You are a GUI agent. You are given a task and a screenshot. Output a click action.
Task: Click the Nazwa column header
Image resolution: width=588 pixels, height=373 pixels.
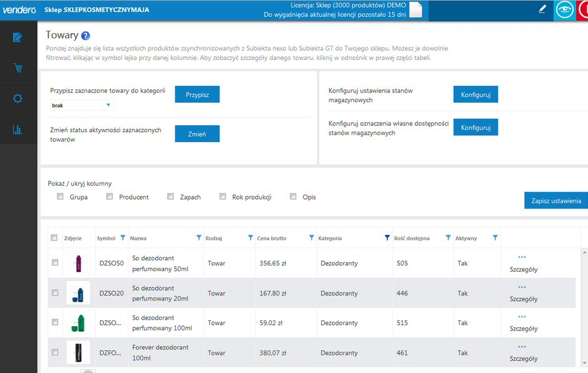(x=138, y=238)
